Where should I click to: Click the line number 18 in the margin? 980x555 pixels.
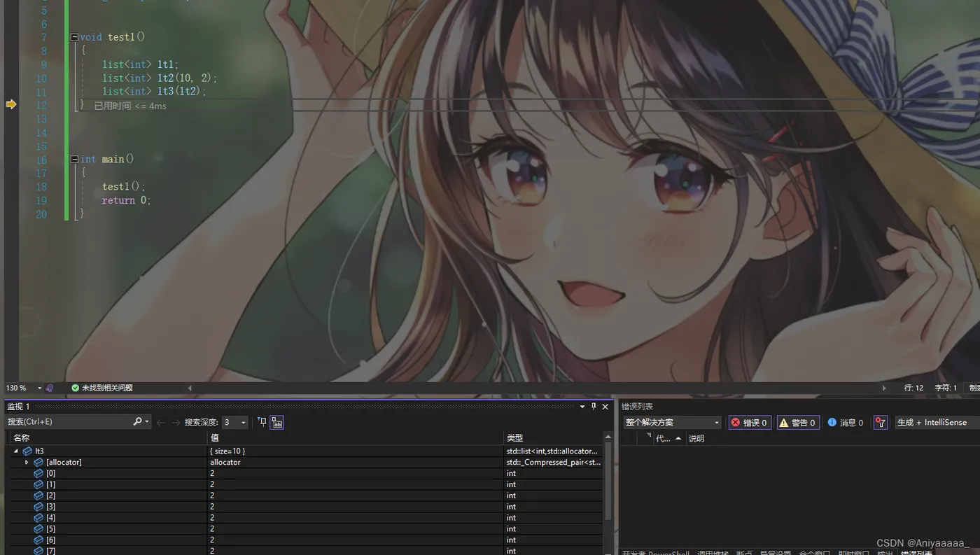[41, 187]
